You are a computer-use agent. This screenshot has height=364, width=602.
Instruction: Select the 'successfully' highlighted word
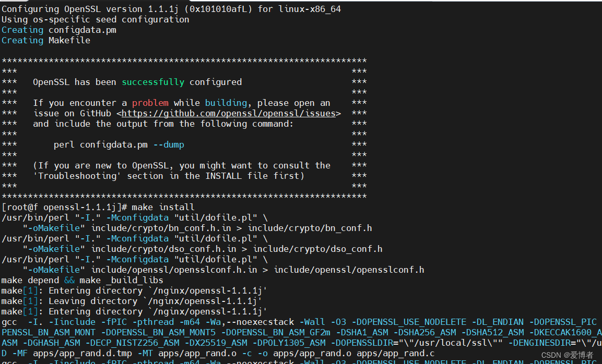click(x=153, y=82)
